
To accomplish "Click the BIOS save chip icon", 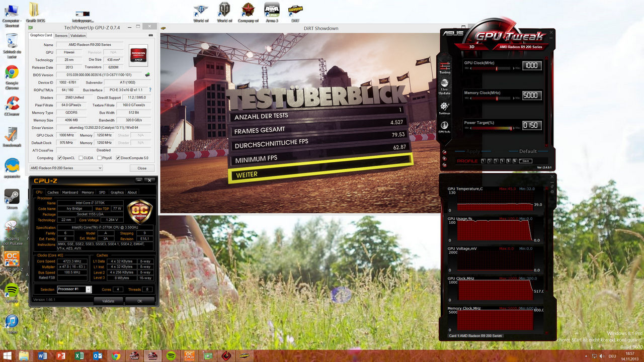I will [x=147, y=75].
